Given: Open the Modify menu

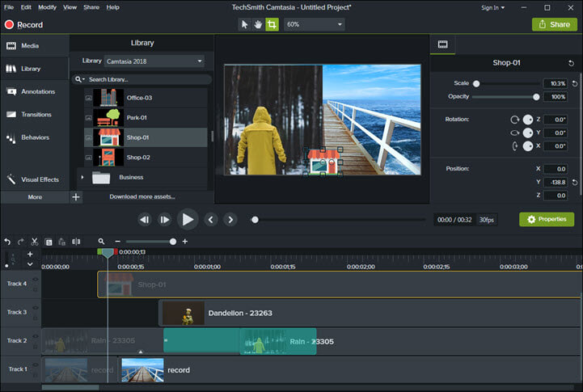Looking at the screenshot, I should (47, 7).
